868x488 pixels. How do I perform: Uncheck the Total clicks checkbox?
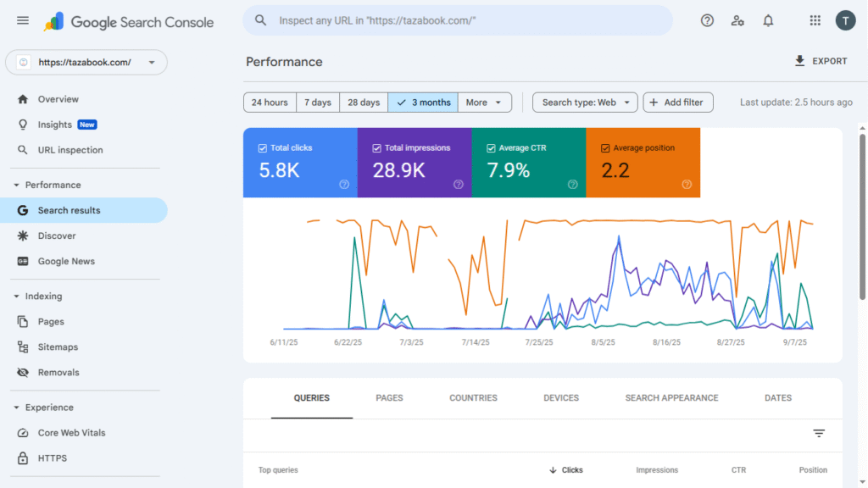click(263, 148)
